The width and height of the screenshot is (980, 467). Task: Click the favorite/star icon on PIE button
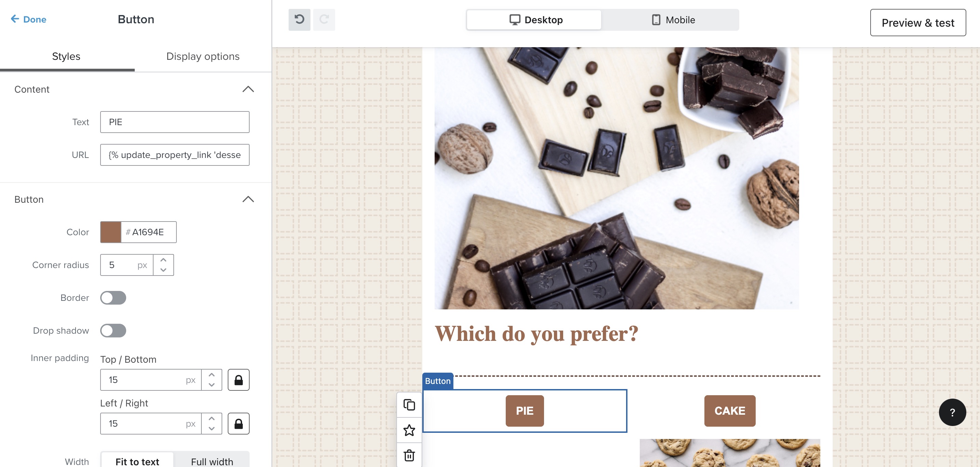point(409,431)
